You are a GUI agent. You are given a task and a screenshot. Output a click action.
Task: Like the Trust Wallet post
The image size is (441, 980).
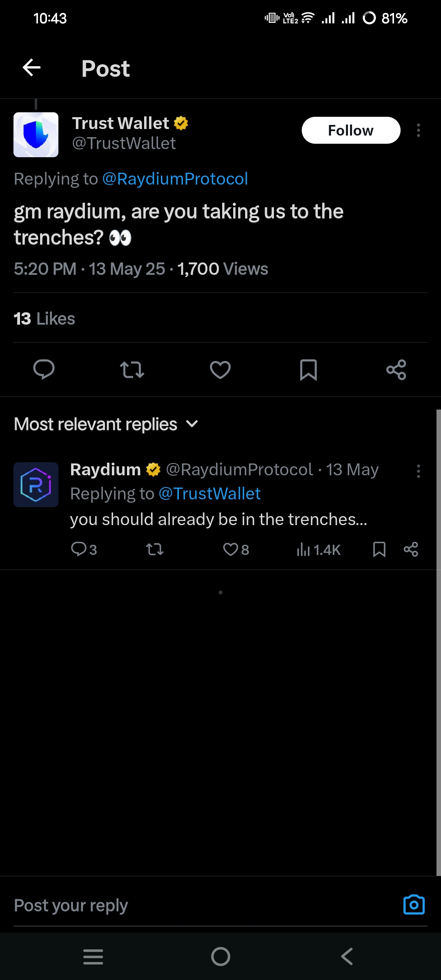(x=220, y=370)
